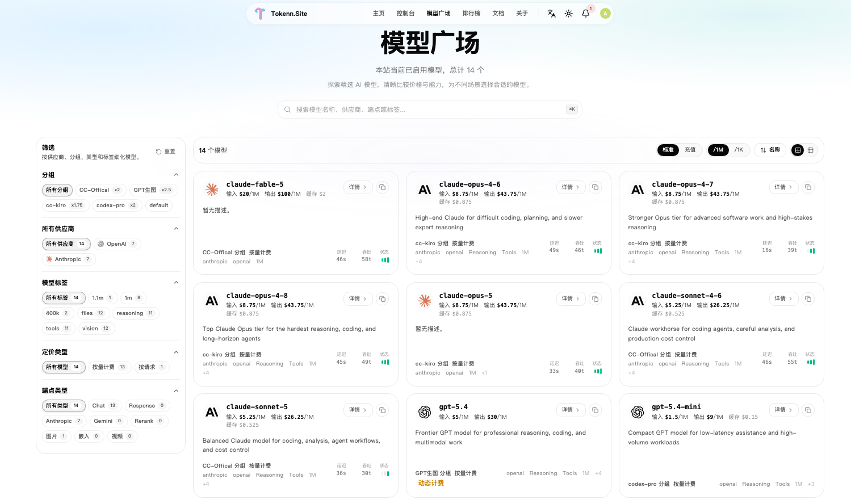Open 排行榜 navigation item
Screen dimensions: 851x504
point(471,14)
